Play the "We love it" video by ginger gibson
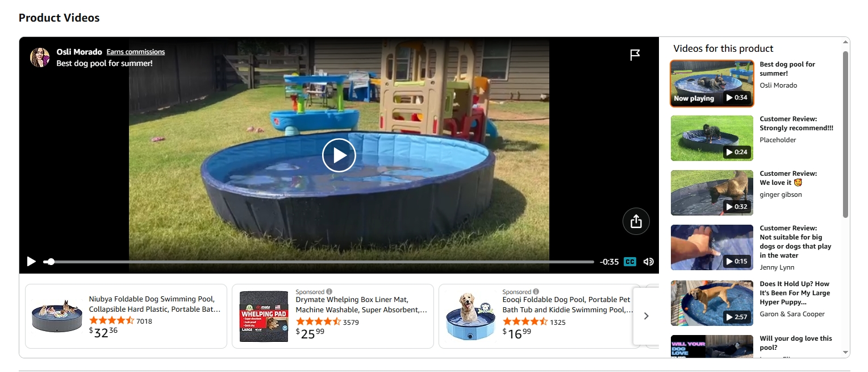Image resolution: width=868 pixels, height=372 pixels. (712, 193)
